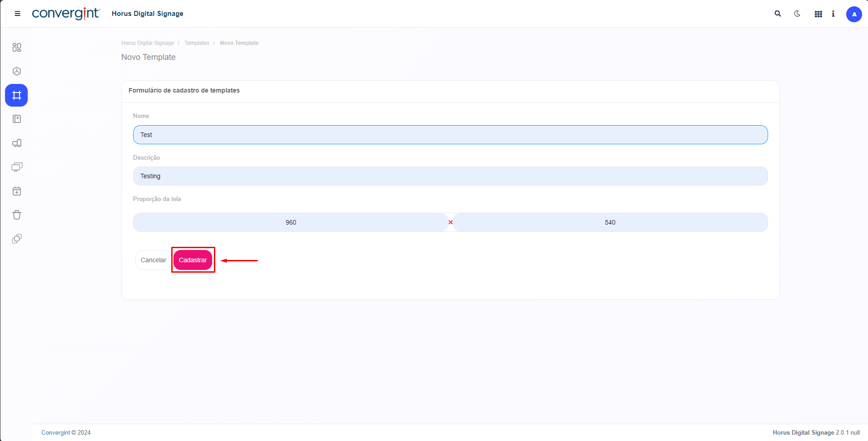The height and width of the screenshot is (441, 868).
Task: Open the stacked monitors sidebar icon
Action: click(x=17, y=167)
